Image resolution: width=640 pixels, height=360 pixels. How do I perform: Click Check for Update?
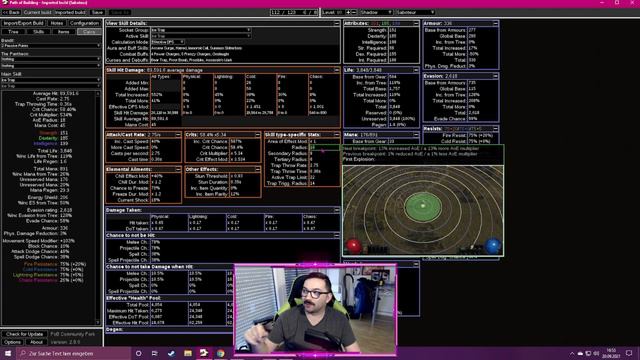tap(24, 334)
